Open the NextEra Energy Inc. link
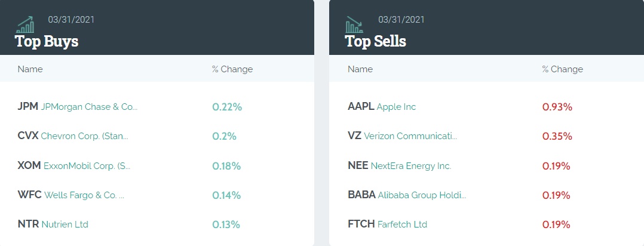Image resolution: width=644 pixels, height=246 pixels. tap(410, 166)
